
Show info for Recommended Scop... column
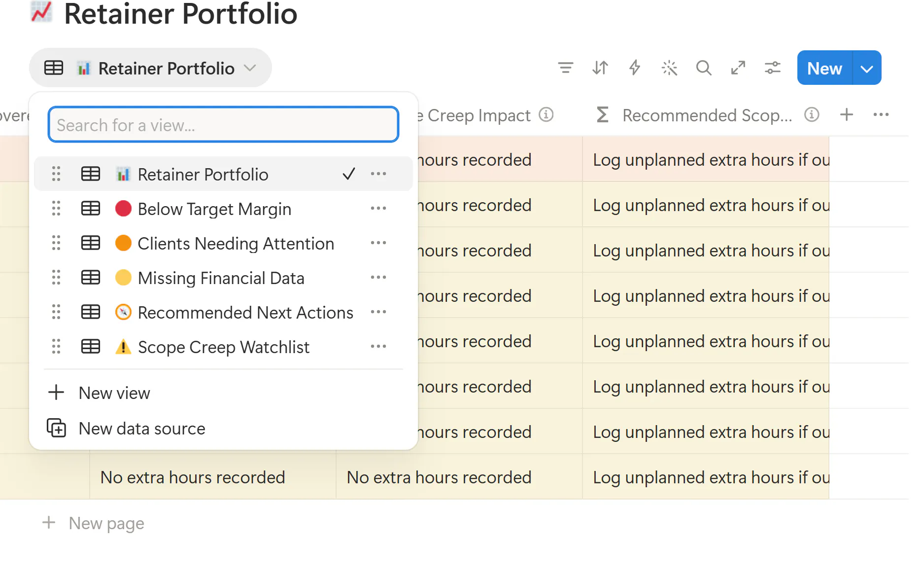point(812,115)
